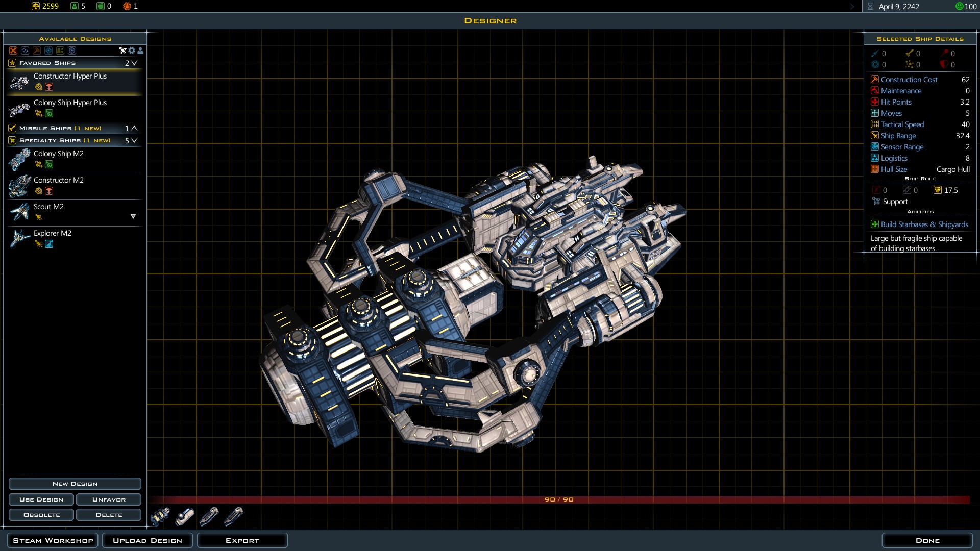
Task: Open the dropdown arrow on Scout M2
Action: [133, 216]
